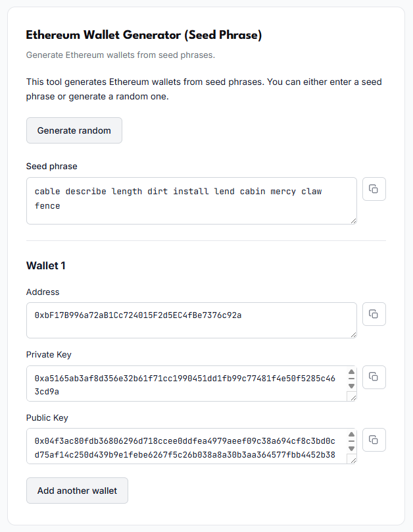This screenshot has width=413, height=532.
Task: Click inside the Address field
Action: click(191, 320)
